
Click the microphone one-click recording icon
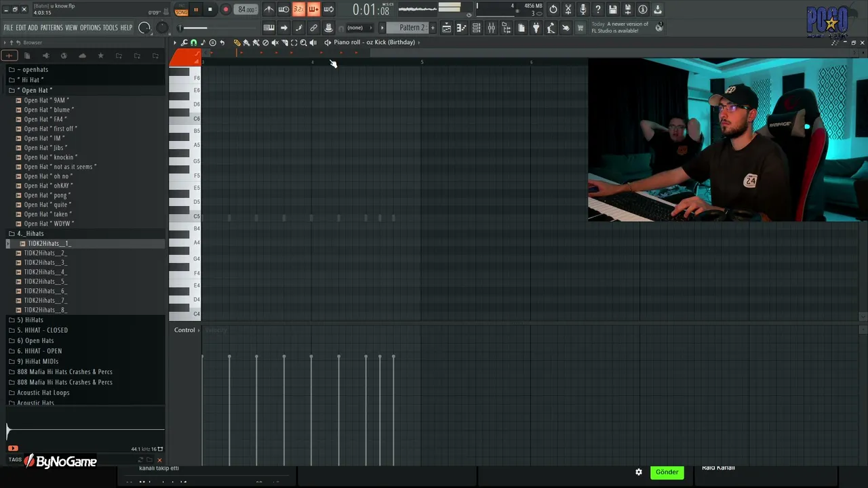[583, 9]
